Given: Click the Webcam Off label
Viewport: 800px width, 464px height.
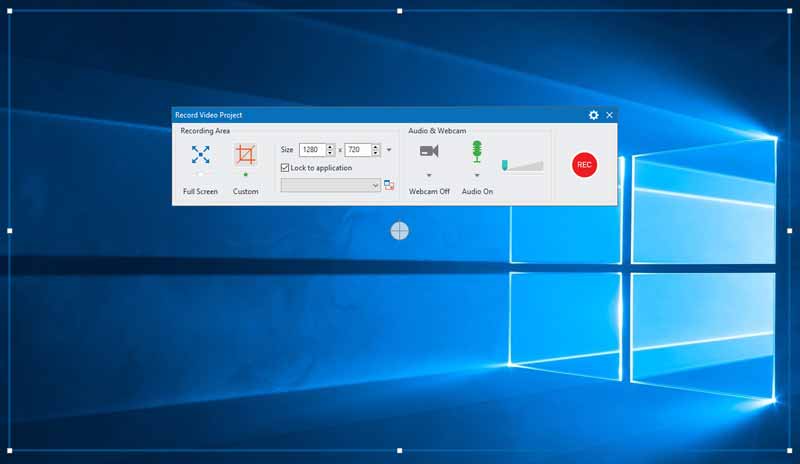Looking at the screenshot, I should tap(429, 191).
